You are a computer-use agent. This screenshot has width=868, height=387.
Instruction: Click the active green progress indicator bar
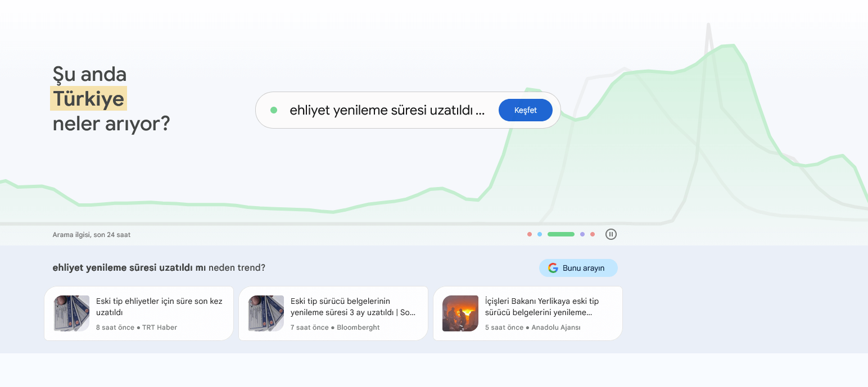(x=560, y=234)
